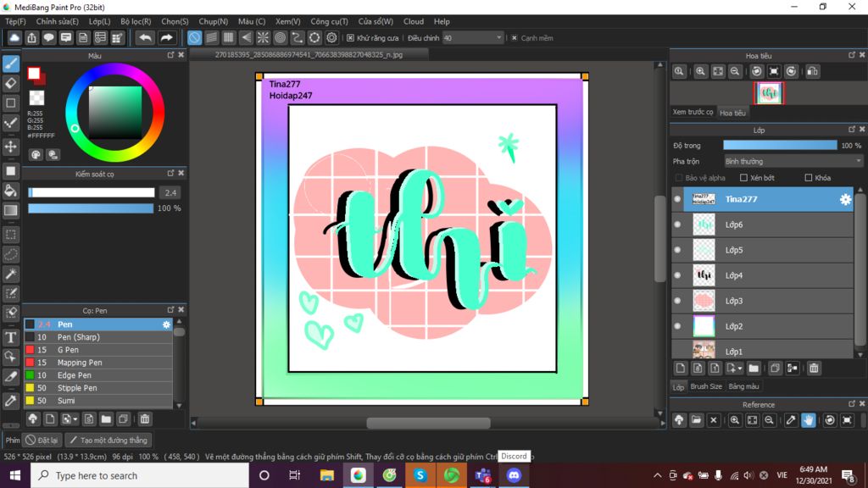The width and height of the screenshot is (868, 488).
Task: Switch to the Xem trước cọ tab
Action: point(693,113)
